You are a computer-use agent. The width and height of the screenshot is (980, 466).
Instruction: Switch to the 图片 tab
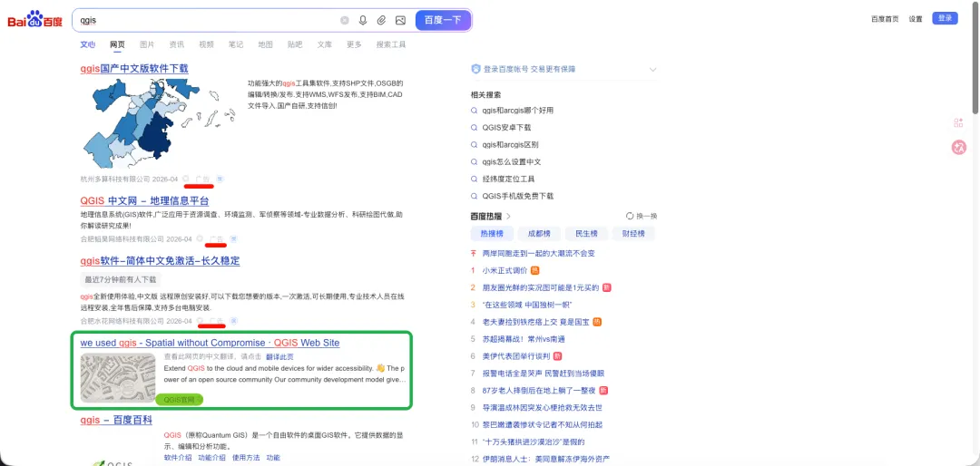click(x=147, y=44)
